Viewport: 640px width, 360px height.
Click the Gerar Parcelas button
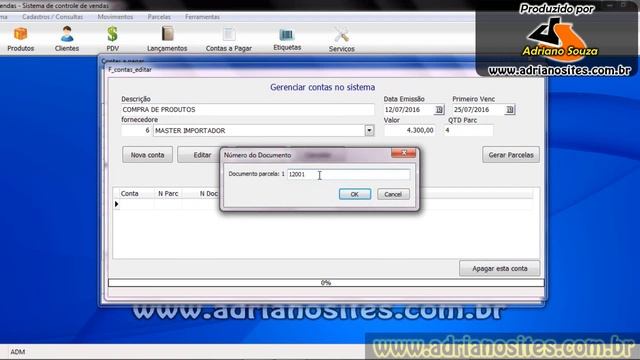pyautogui.click(x=511, y=155)
